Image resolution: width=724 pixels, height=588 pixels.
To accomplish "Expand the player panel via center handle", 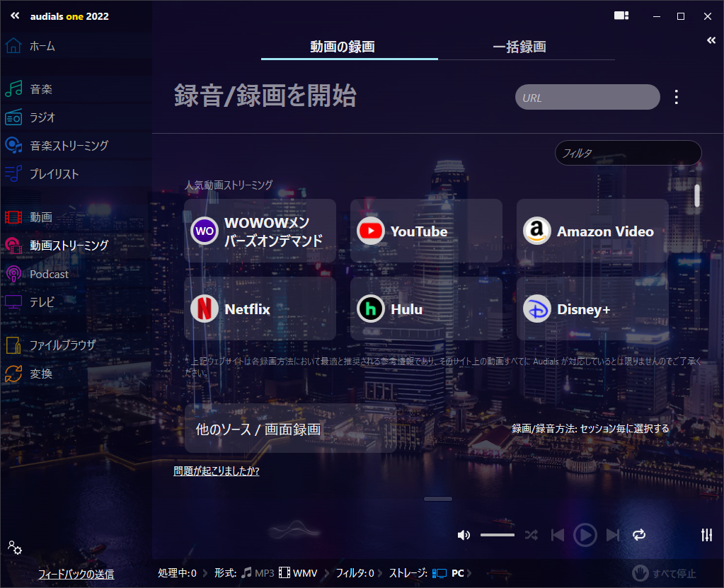I will [x=438, y=499].
